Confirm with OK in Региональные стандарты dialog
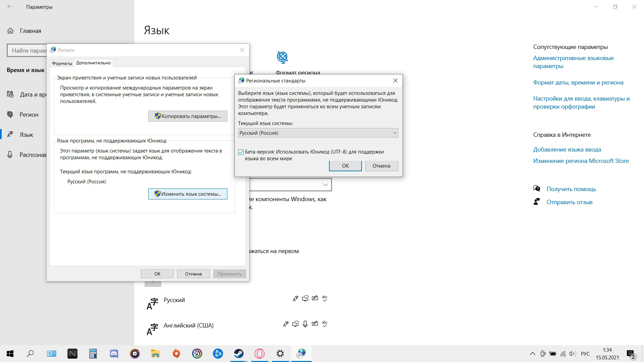 click(345, 166)
